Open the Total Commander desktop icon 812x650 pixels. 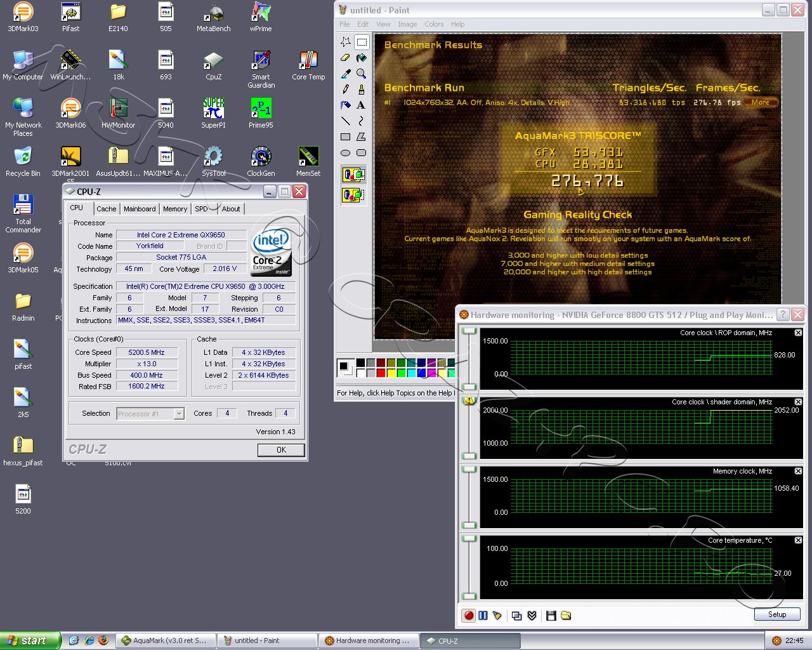coord(23,213)
